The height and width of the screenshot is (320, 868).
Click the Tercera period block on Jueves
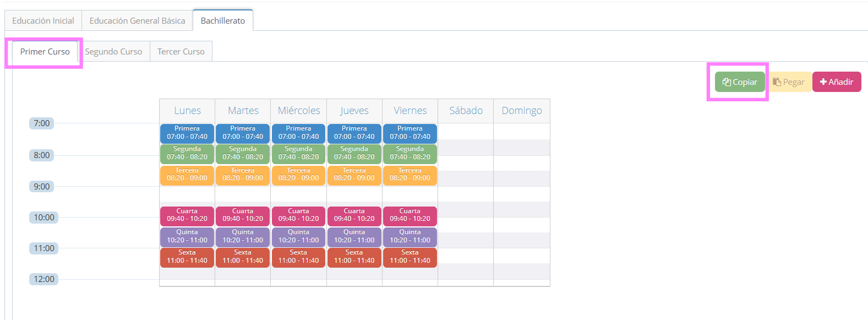(x=354, y=175)
